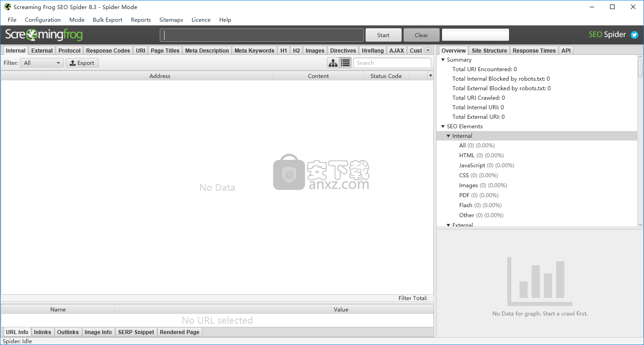Switch to the Response Codes tab
The image size is (644, 345).
pyautogui.click(x=108, y=51)
